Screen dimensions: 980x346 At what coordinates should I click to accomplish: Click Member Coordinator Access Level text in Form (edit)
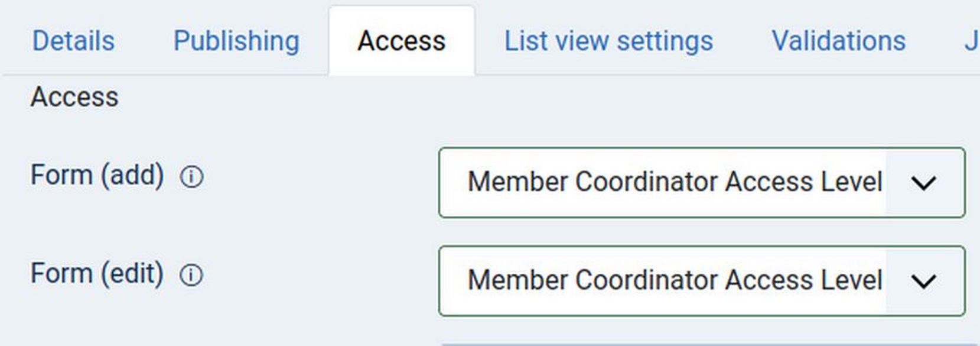click(x=675, y=280)
